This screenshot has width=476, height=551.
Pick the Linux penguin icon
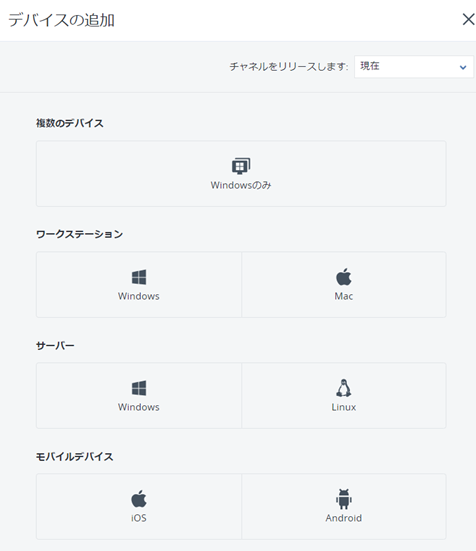click(x=344, y=388)
